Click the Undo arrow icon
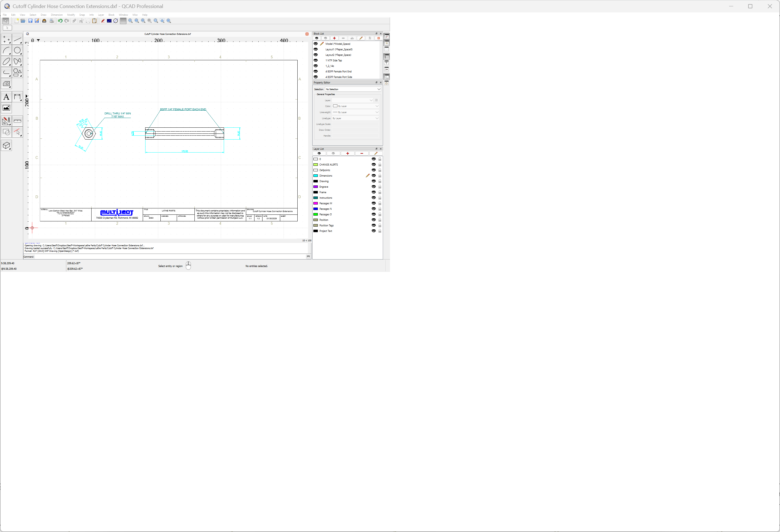Screen dimensions: 780x532 click(x=60, y=21)
